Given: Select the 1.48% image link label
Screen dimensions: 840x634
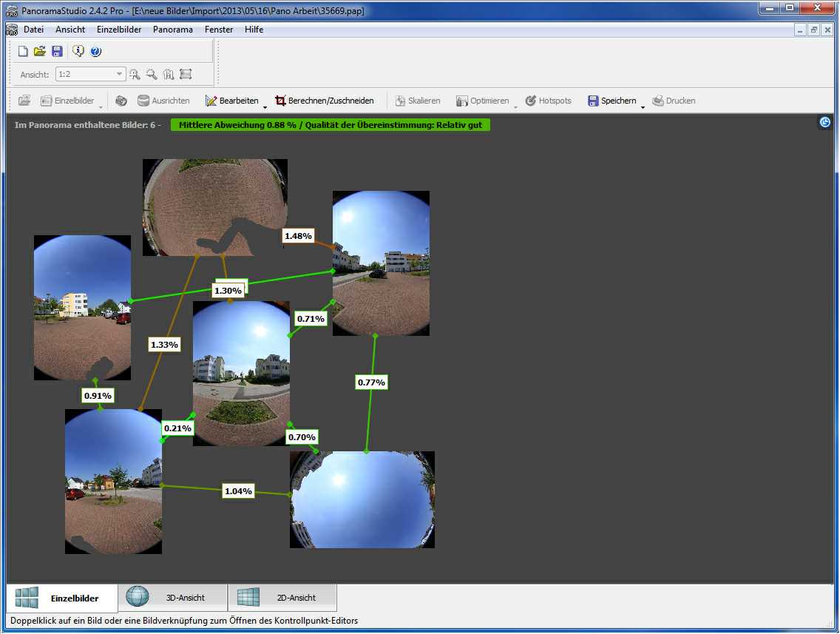Looking at the screenshot, I should 298,236.
